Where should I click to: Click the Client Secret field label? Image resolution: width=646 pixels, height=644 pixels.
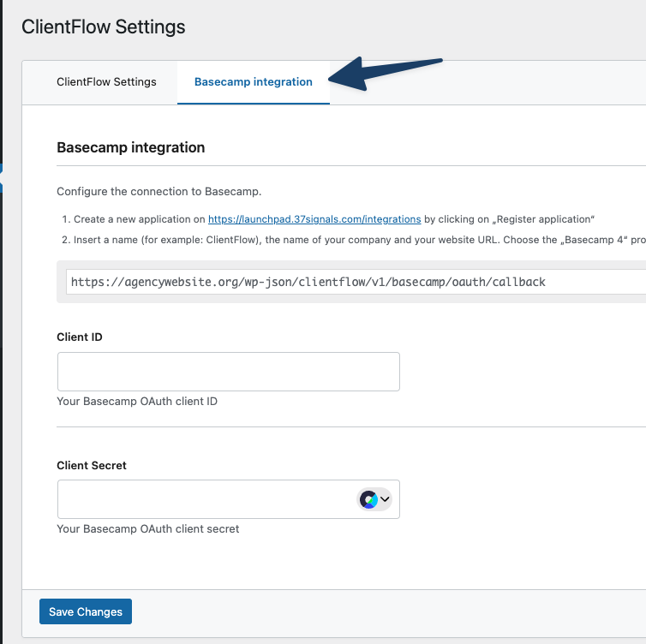92,465
